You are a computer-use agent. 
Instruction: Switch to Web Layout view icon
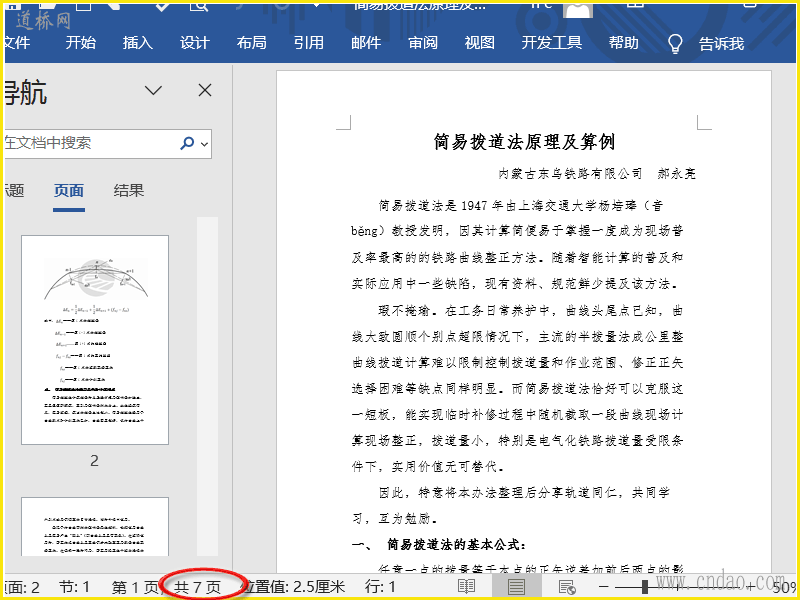567,587
